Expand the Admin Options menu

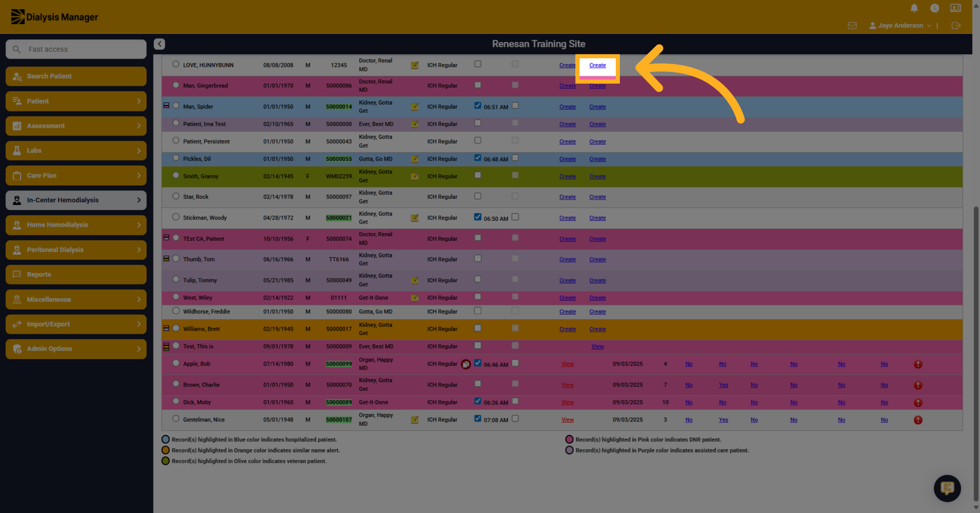point(76,349)
